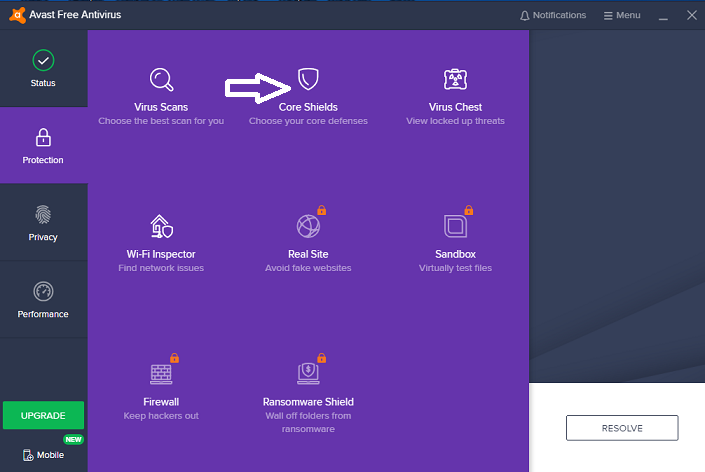The height and width of the screenshot is (472, 705).
Task: Launch the Wi-Fi Inspector house icon
Action: 161,226
